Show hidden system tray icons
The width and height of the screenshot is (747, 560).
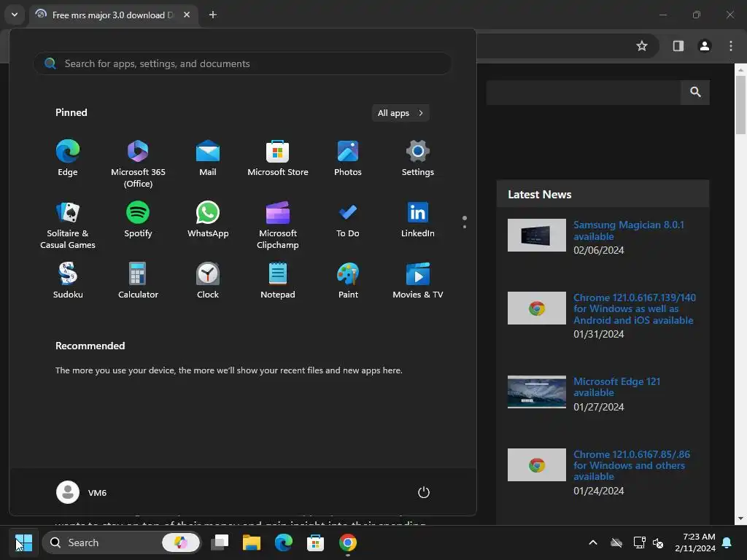pos(593,542)
